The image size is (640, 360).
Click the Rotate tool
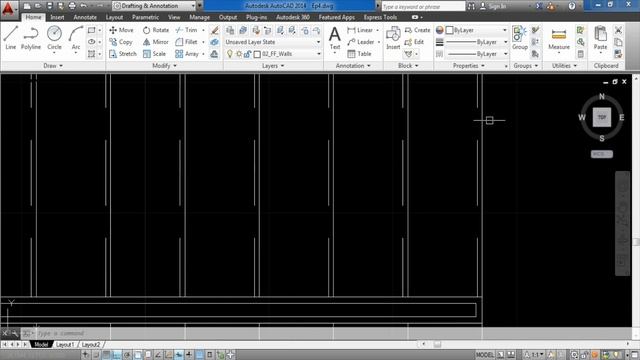click(x=156, y=30)
